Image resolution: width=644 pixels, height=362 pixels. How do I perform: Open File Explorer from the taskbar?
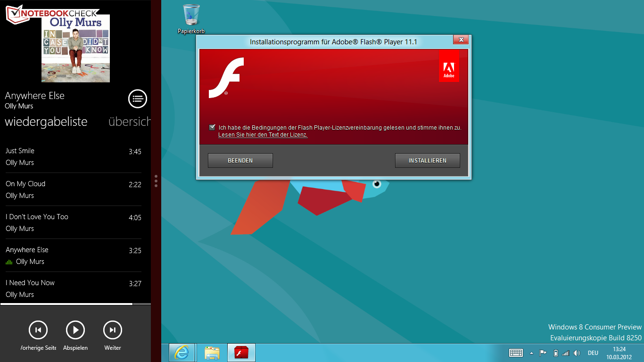click(212, 353)
